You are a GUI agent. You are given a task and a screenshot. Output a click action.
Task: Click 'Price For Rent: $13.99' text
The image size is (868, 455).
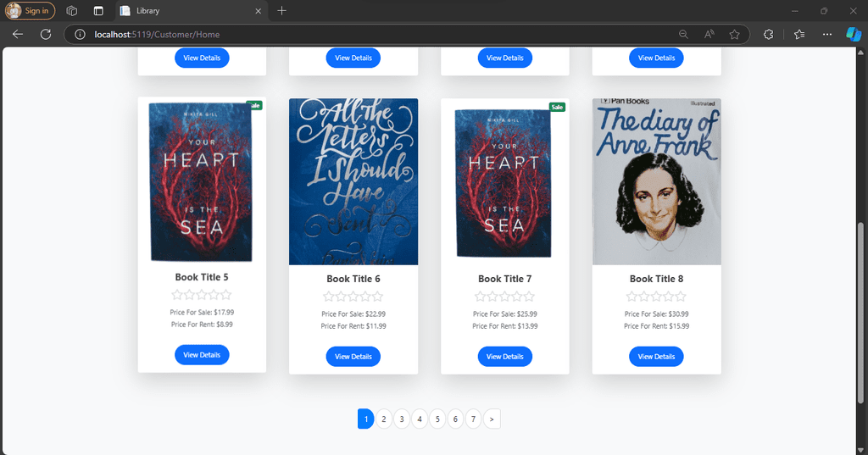pyautogui.click(x=505, y=326)
